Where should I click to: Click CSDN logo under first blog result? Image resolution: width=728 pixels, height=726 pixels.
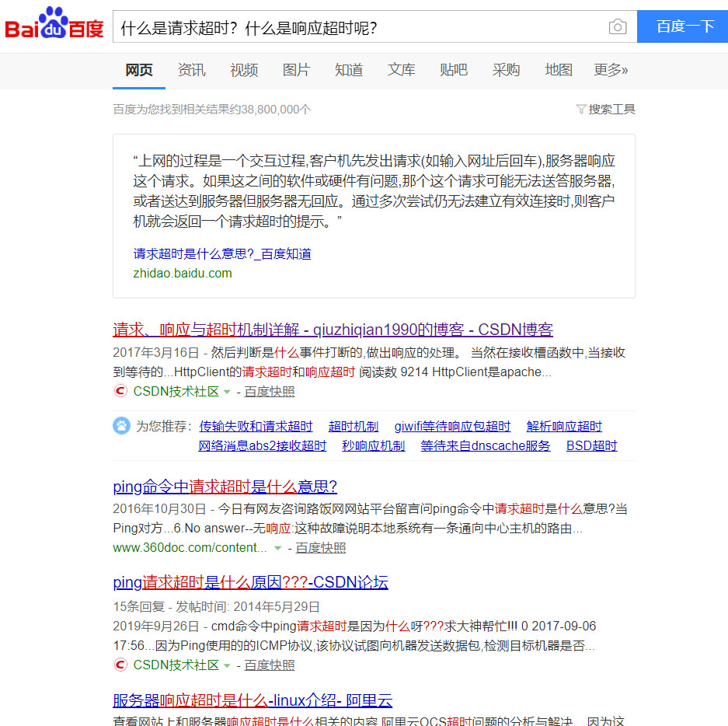click(x=120, y=391)
